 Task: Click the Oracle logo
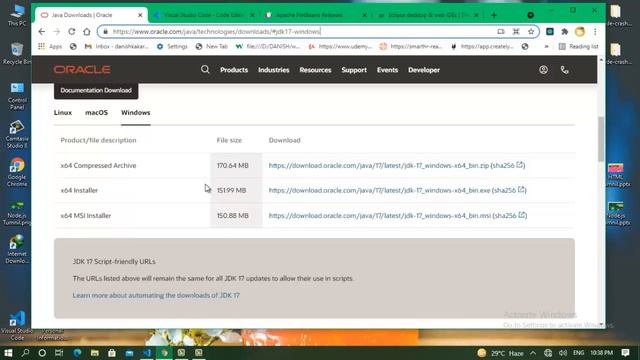click(x=82, y=70)
